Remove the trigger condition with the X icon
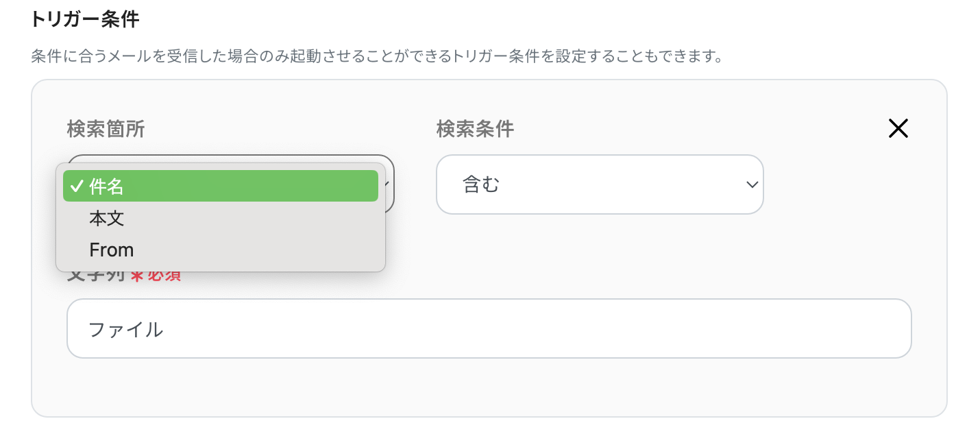The height and width of the screenshot is (432, 980). [898, 128]
